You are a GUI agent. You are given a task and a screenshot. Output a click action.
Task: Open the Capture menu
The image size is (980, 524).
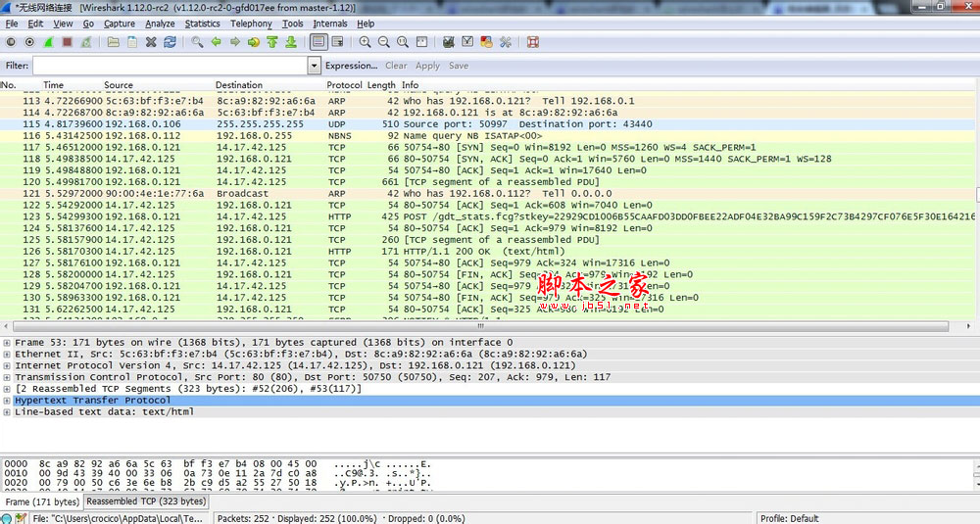tap(120, 24)
